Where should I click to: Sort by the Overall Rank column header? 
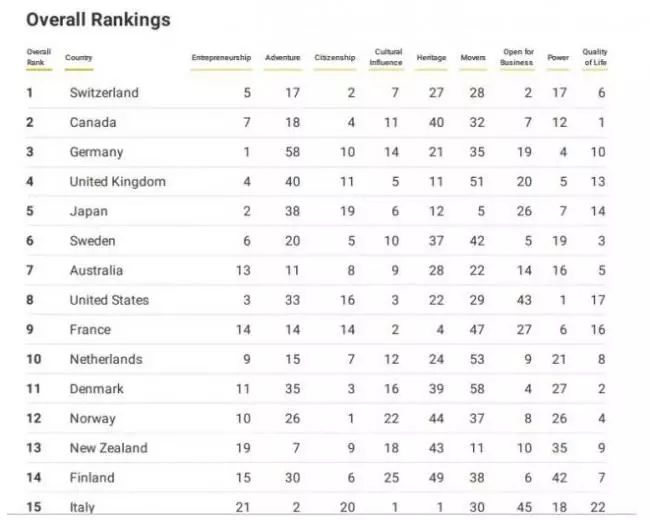[38, 57]
